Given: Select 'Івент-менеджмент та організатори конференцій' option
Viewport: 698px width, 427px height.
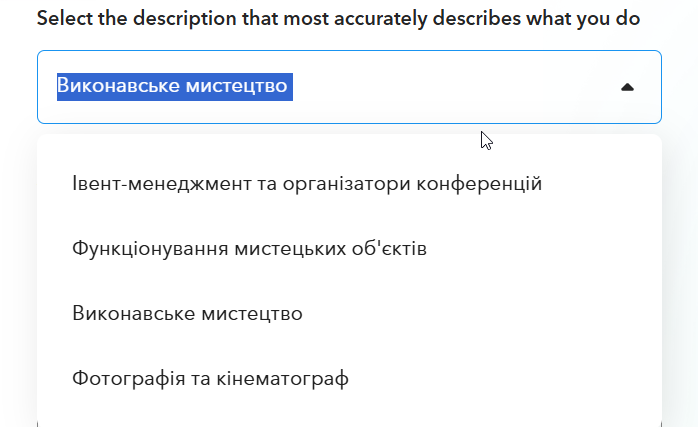Looking at the screenshot, I should [307, 184].
